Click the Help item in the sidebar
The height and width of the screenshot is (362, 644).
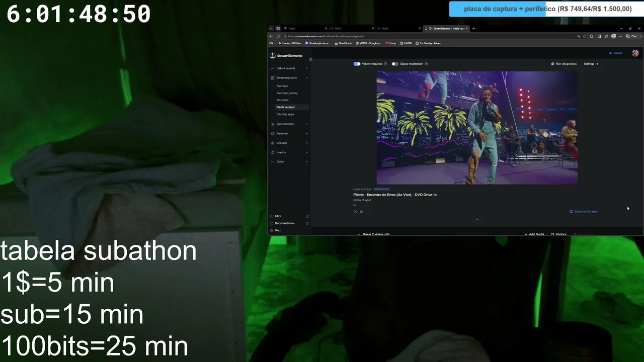pyautogui.click(x=278, y=230)
